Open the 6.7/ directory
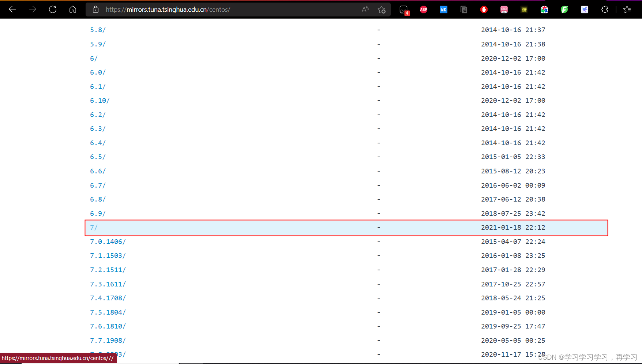Image resolution: width=642 pixels, height=364 pixels. tap(98, 185)
